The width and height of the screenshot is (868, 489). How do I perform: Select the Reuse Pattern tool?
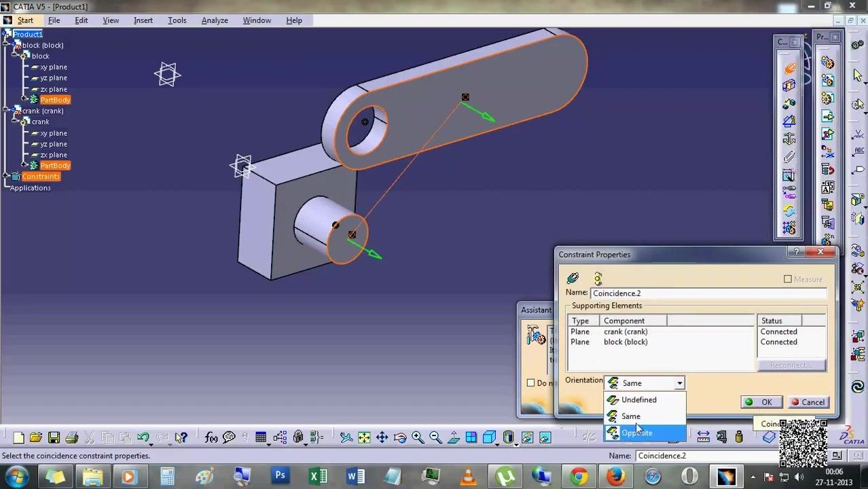point(789,228)
